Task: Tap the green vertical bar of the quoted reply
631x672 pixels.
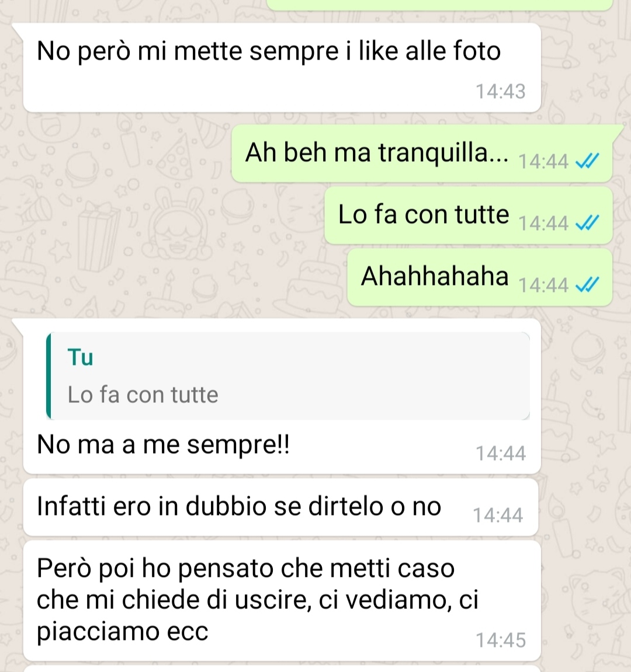Action: 48,375
